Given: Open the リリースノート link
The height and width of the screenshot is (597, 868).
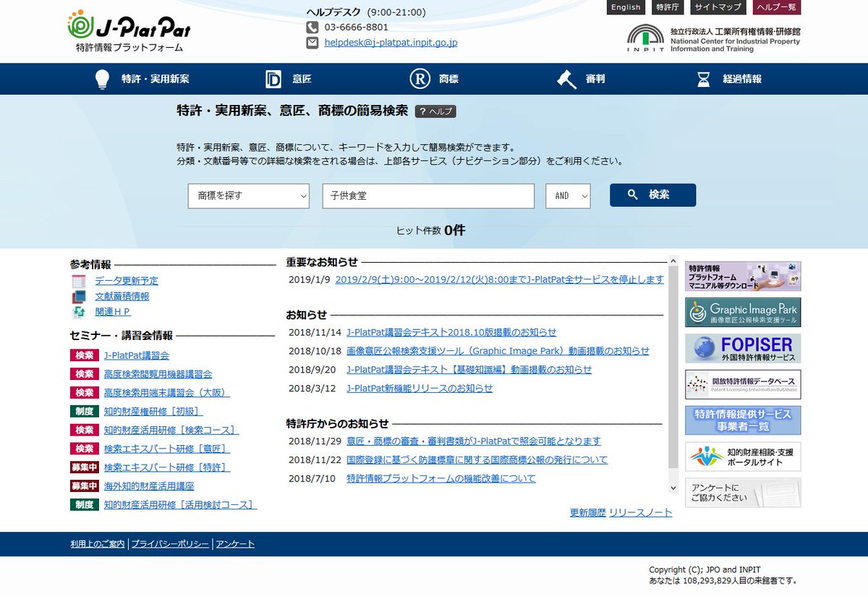Looking at the screenshot, I should point(641,512).
